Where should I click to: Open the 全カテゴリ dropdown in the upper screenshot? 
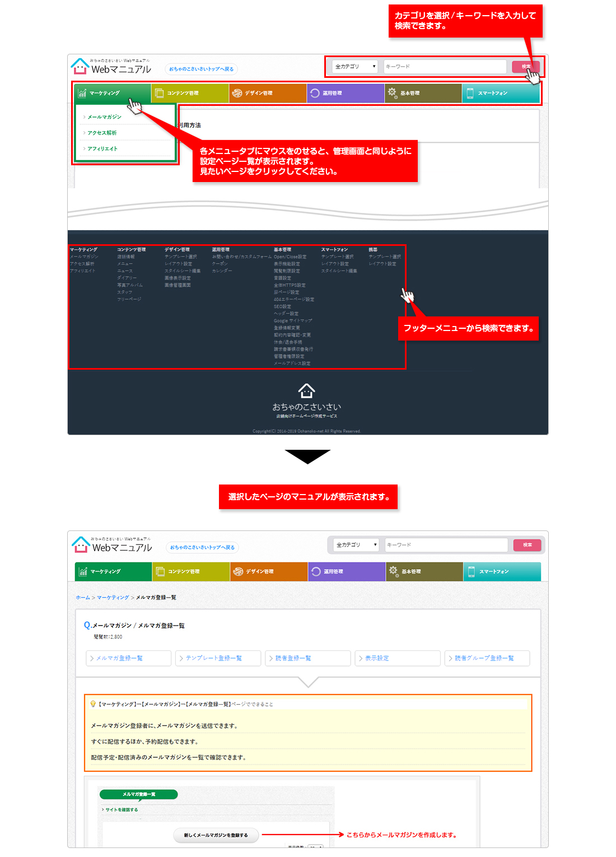click(355, 67)
